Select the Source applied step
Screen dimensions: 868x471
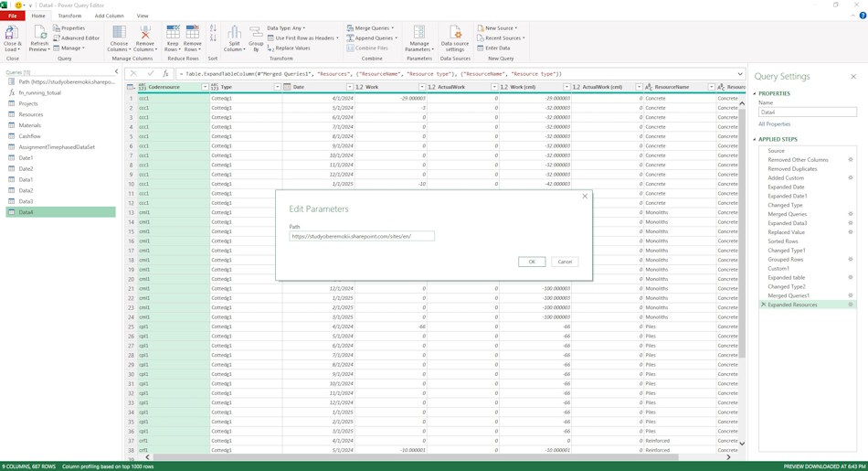pos(807,151)
